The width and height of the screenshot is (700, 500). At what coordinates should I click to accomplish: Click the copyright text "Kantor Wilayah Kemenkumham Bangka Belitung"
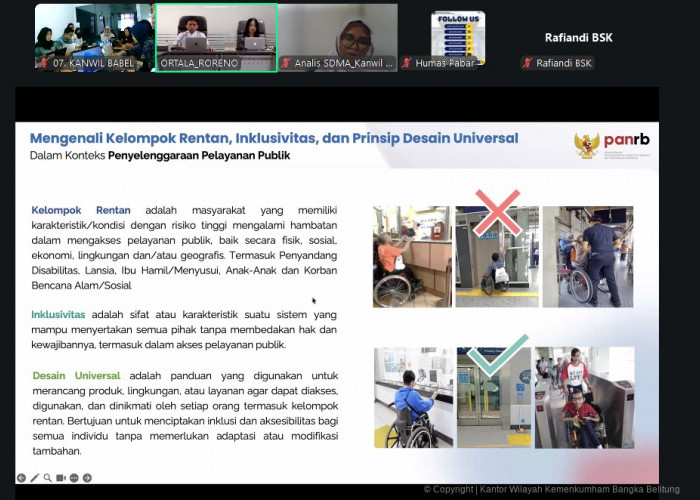click(x=580, y=489)
